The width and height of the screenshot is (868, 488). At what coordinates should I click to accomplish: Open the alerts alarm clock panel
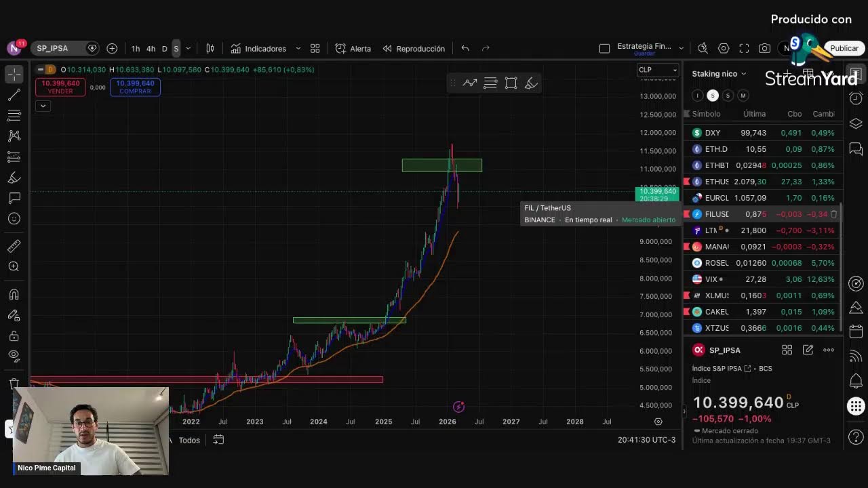[x=856, y=98]
